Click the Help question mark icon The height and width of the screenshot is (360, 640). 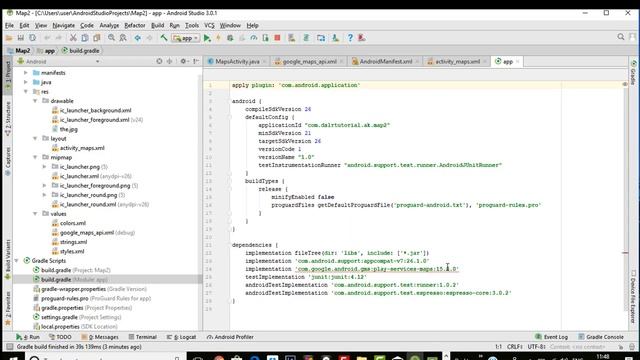pos(350,38)
